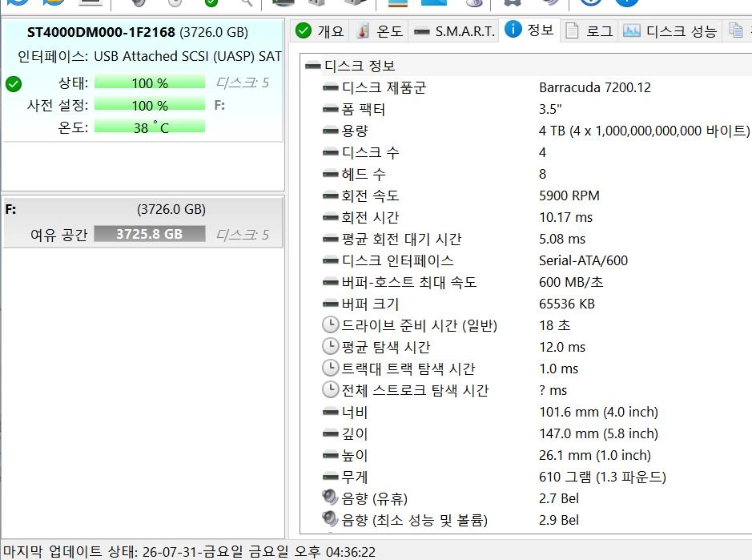Viewport: 752px width, 560px height.
Task: Click the 610 그램 (1.3 파운드) value
Action: [602, 477]
